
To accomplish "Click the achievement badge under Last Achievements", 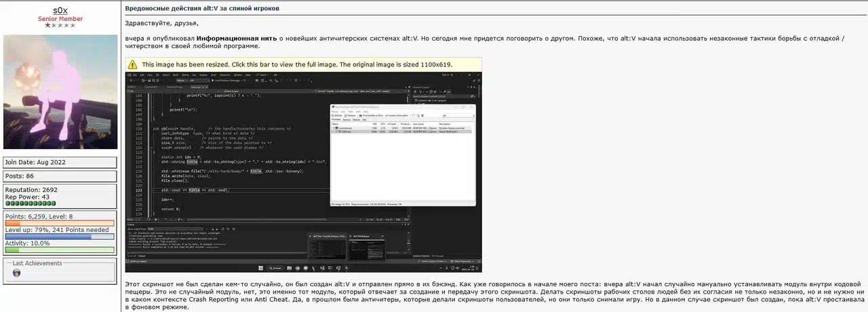I will coord(17,273).
